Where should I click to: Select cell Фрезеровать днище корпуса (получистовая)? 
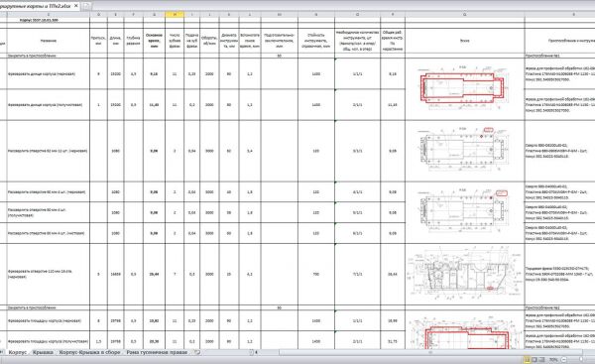tap(49, 105)
